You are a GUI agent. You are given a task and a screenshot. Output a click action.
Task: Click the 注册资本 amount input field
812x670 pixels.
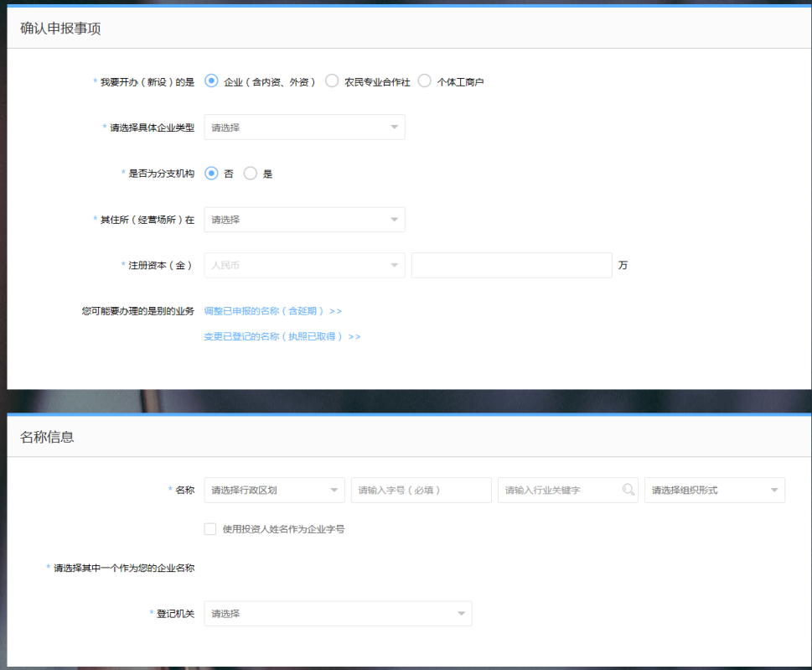(511, 266)
